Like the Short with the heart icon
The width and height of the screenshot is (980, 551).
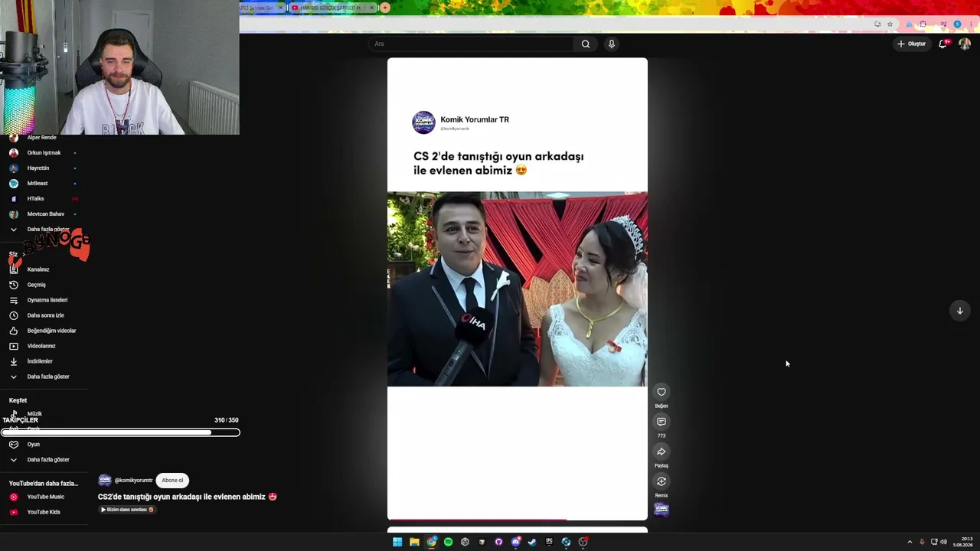click(661, 392)
